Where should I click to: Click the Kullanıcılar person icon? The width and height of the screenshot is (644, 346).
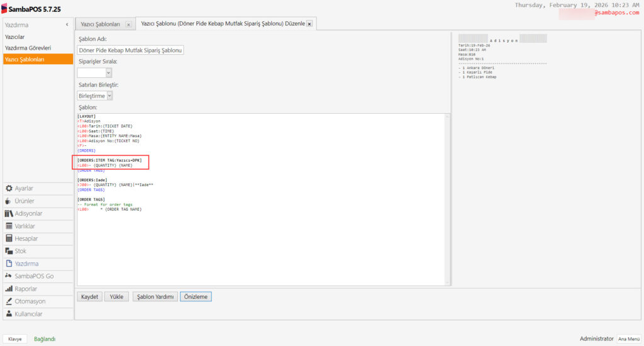[x=9, y=314]
